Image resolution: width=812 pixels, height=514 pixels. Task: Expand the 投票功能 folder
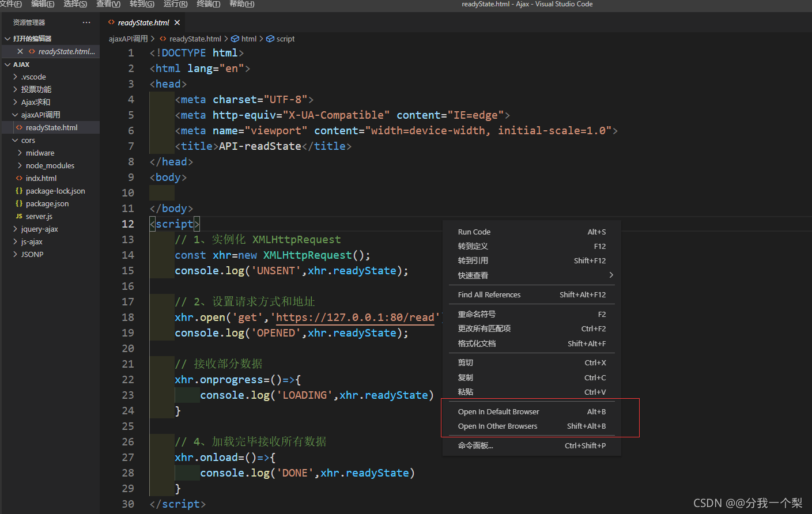click(x=15, y=89)
